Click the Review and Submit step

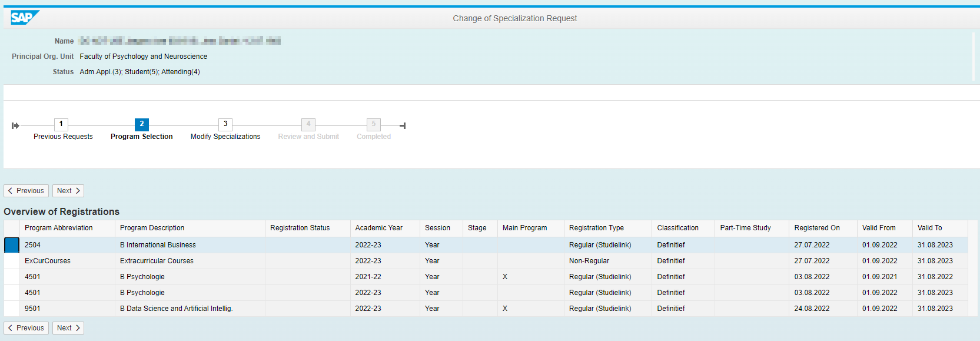308,124
